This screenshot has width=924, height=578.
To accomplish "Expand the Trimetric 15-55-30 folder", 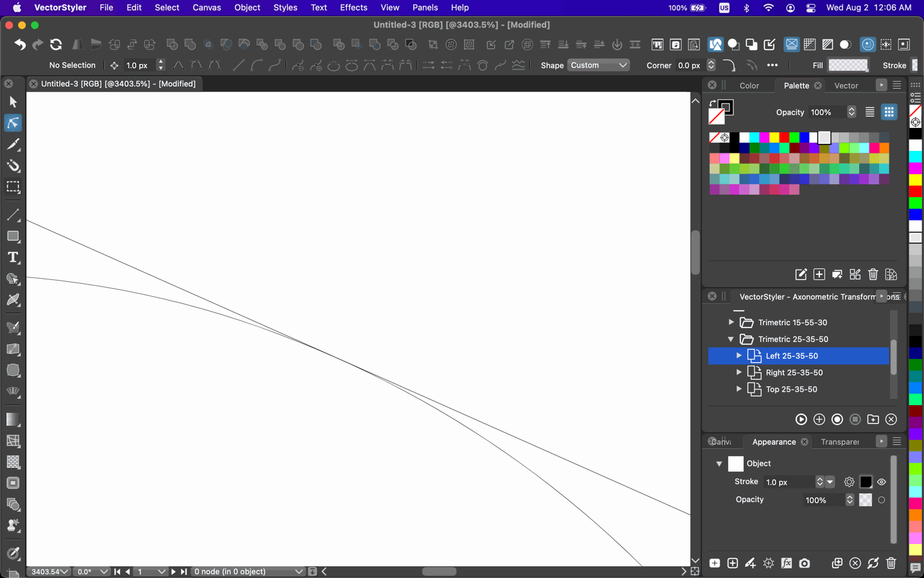I will (x=731, y=322).
